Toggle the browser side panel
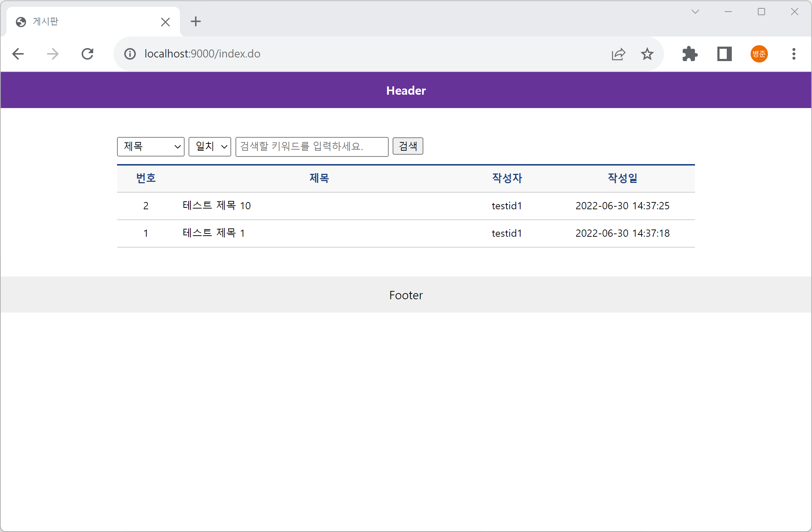Image resolution: width=812 pixels, height=532 pixels. coord(724,54)
